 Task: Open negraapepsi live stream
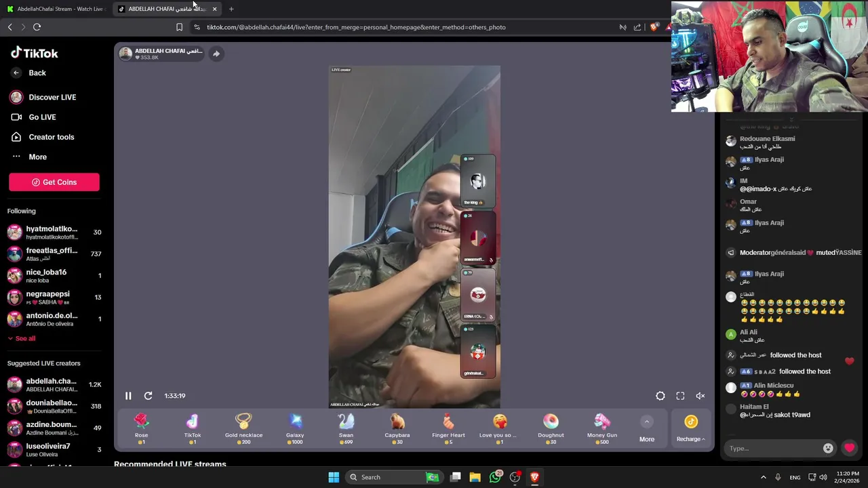[x=54, y=298]
